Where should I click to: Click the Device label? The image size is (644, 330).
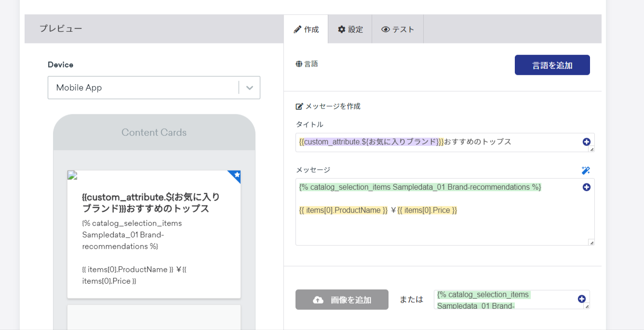(61, 65)
